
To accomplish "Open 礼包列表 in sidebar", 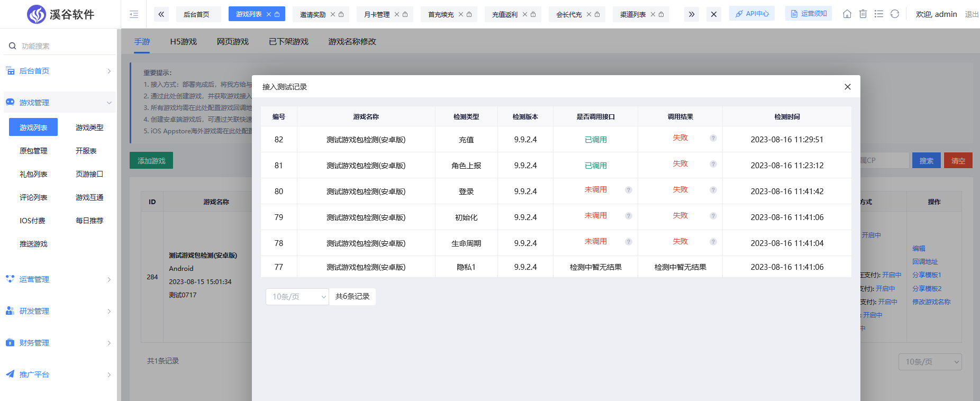I will (x=33, y=174).
